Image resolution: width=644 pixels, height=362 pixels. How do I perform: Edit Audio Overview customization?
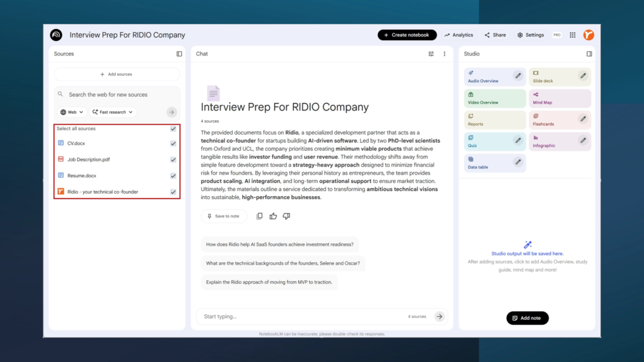point(518,76)
